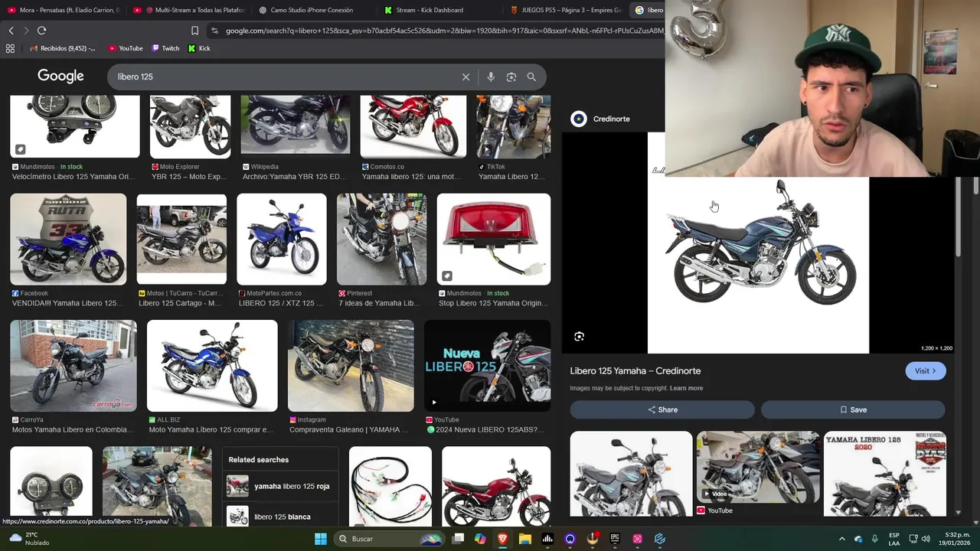
Task: Start voice search with the microphone icon
Action: pyautogui.click(x=491, y=77)
